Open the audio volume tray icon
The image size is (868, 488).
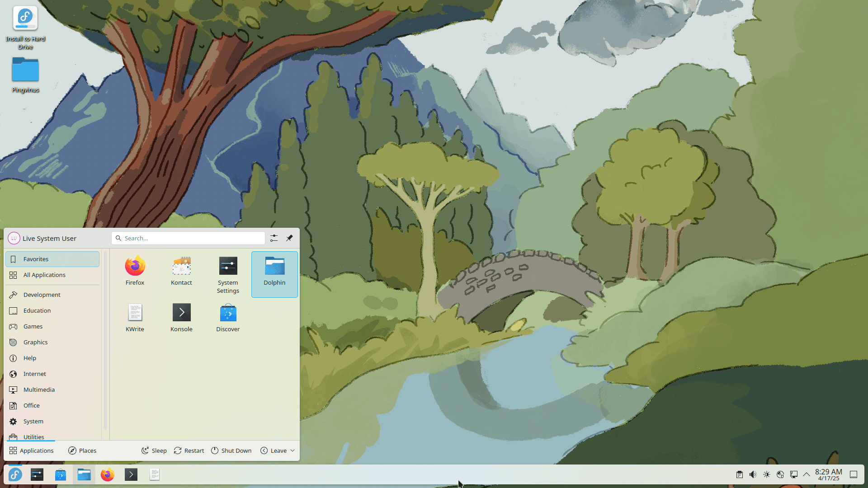[753, 474]
